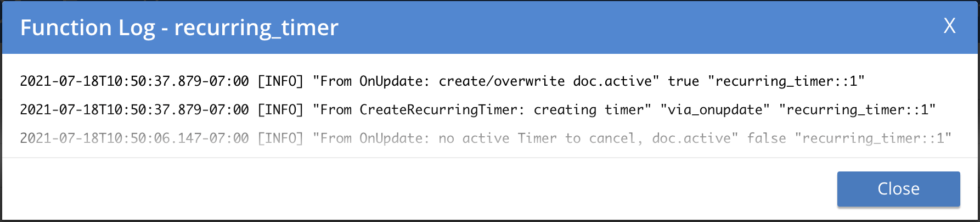Viewport: 980px width, 222px height.
Task: Click the [INFO] tag on the third log line
Action: 280,138
